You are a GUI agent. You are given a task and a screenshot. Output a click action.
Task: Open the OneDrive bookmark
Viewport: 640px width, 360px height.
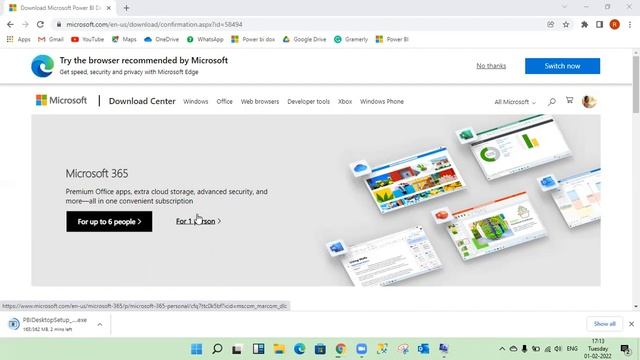[162, 39]
